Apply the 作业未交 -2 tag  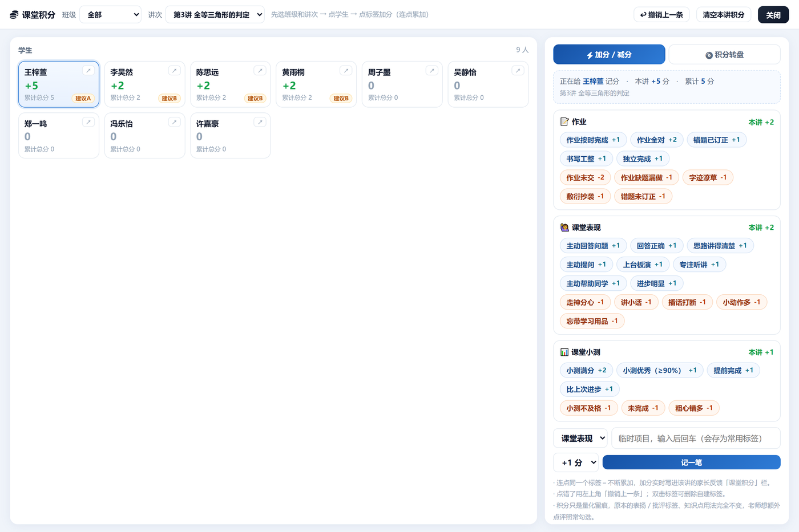click(x=585, y=177)
